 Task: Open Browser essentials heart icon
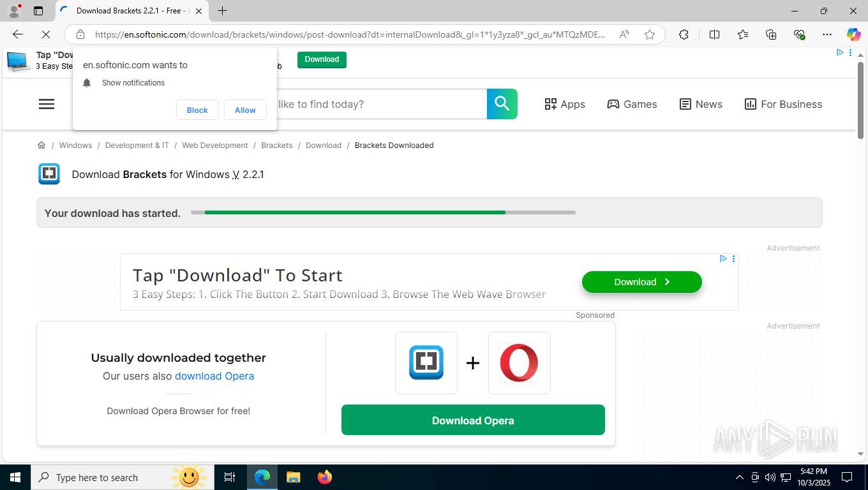click(799, 34)
